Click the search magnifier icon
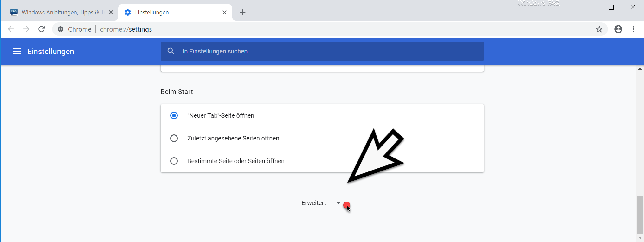The height and width of the screenshot is (242, 644). [x=171, y=51]
